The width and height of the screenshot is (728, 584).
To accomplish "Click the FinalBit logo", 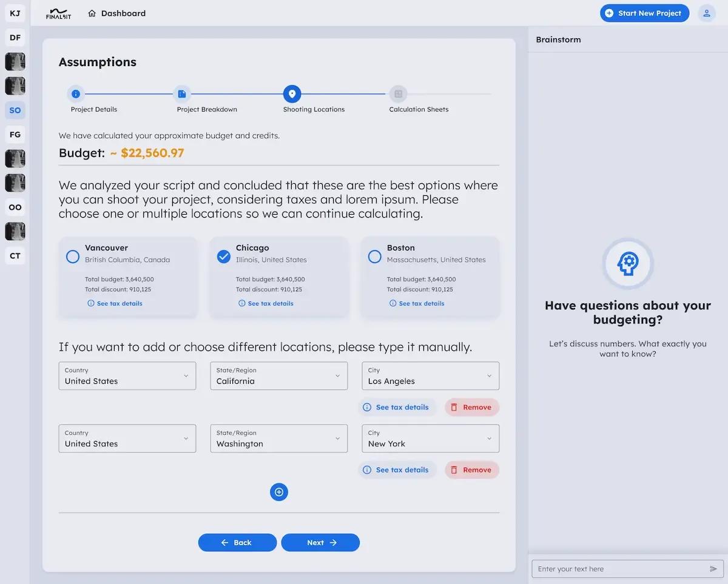I will (x=58, y=13).
